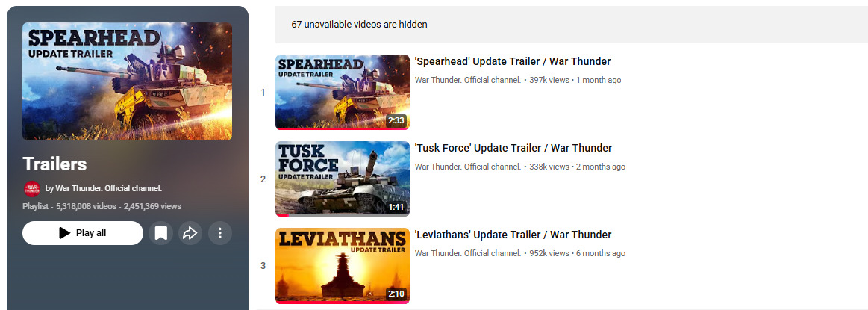The image size is (868, 310).
Task: Click the Play all button
Action: tap(83, 233)
